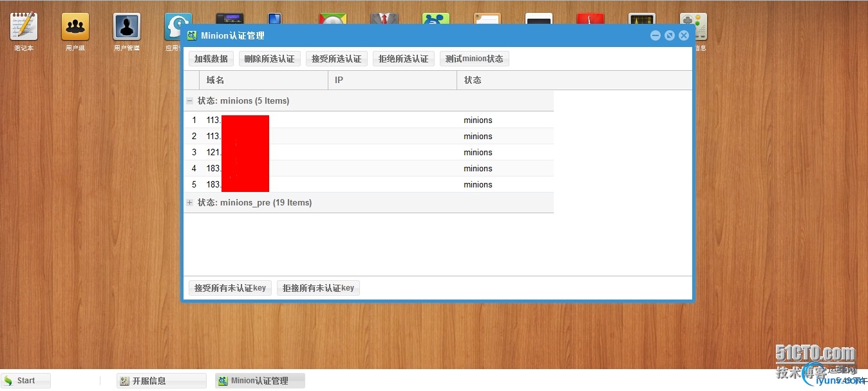
Task: Sort by the 域名 column header
Action: point(264,81)
